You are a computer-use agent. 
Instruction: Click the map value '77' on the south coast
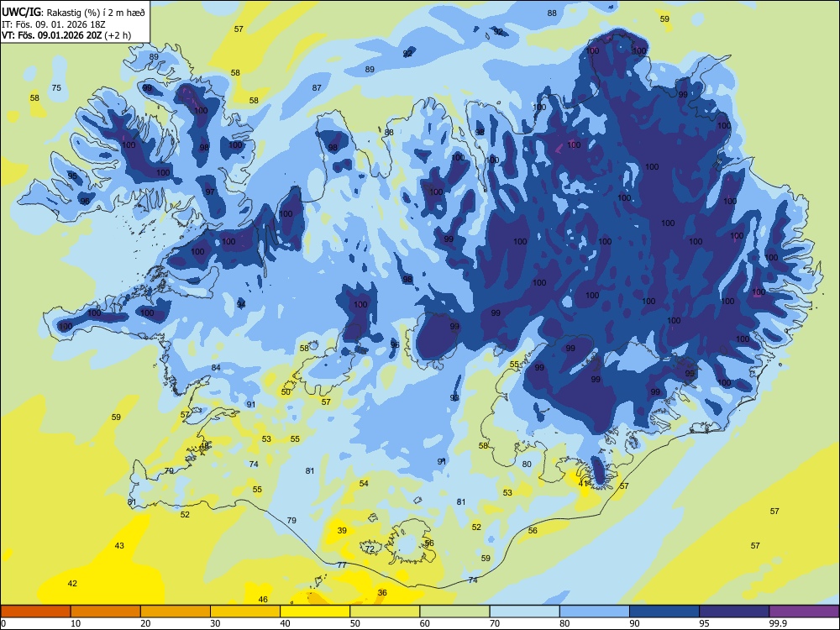click(342, 565)
